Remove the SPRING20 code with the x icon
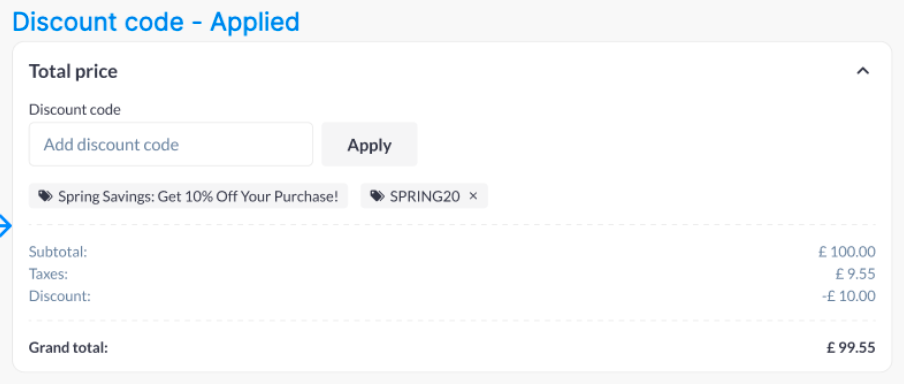The width and height of the screenshot is (904, 384). [473, 196]
